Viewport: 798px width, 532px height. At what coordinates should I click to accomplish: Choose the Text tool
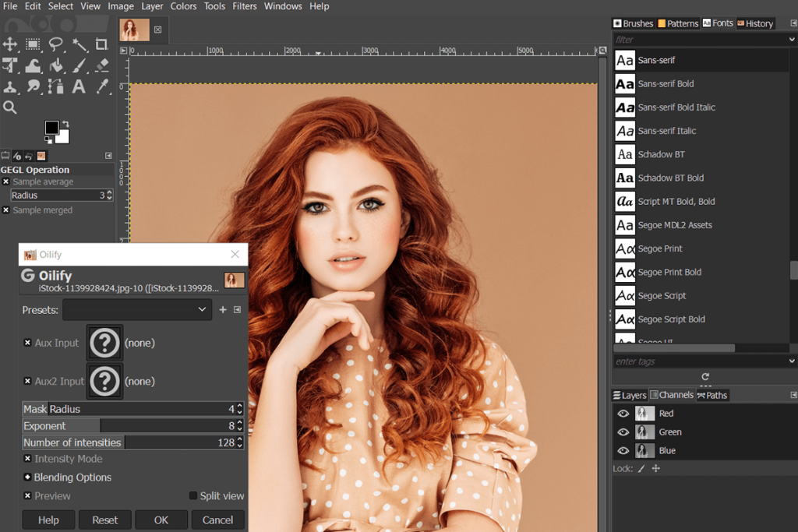pos(78,86)
